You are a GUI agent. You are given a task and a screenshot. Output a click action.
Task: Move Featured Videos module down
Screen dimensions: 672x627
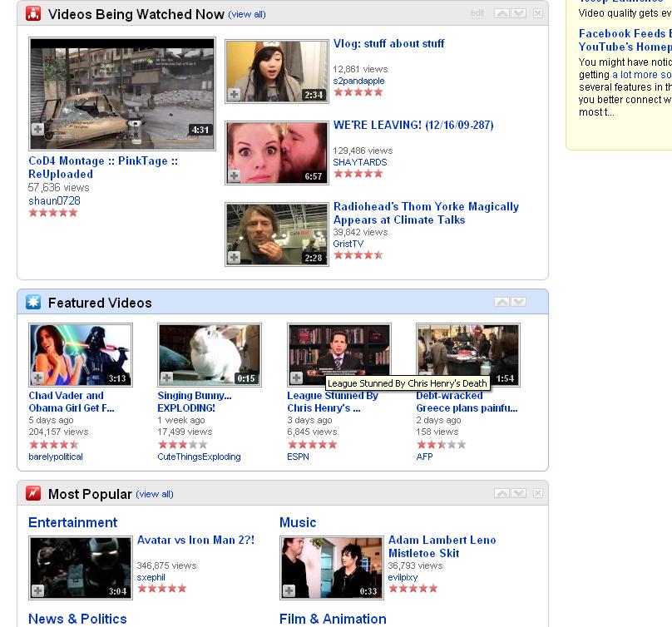(519, 302)
